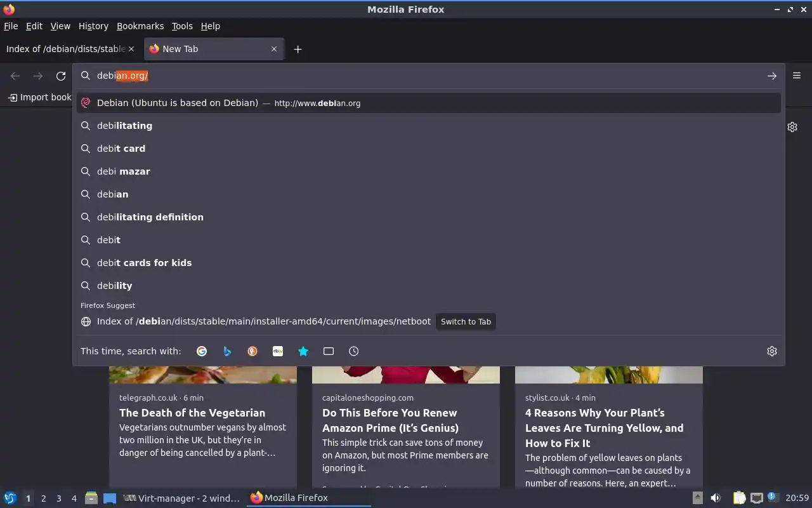Image resolution: width=812 pixels, height=508 pixels.
Task: Click the 20:59 clock
Action: (797, 498)
